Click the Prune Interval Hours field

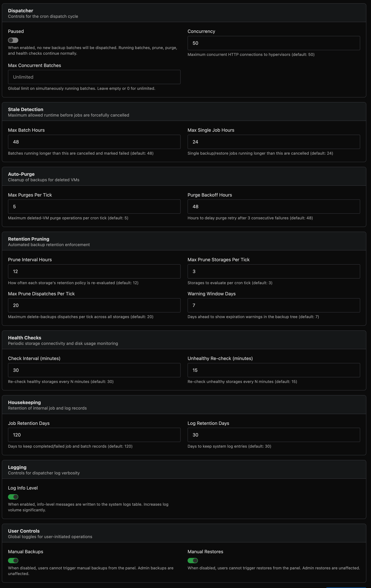[94, 271]
